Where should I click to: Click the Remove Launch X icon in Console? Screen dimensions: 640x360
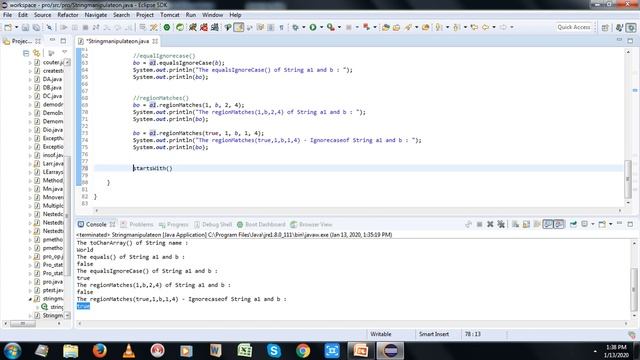tap(490, 224)
